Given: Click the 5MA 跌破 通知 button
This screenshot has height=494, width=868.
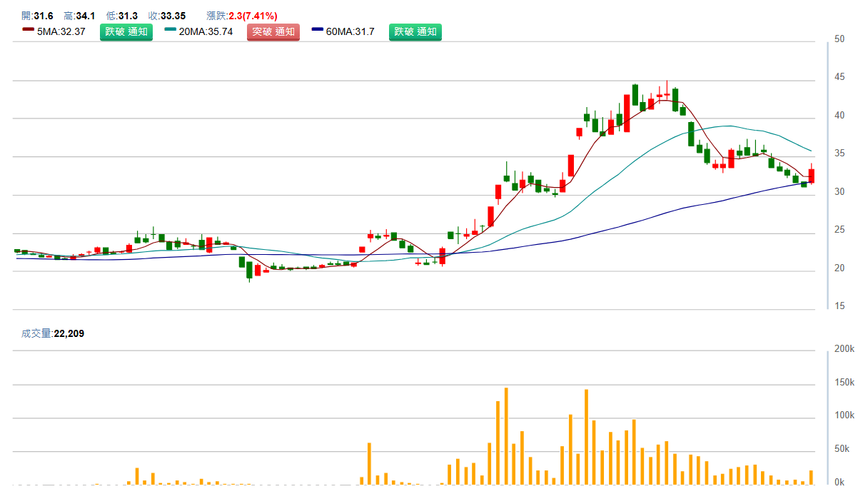Looking at the screenshot, I should pyautogui.click(x=126, y=32).
